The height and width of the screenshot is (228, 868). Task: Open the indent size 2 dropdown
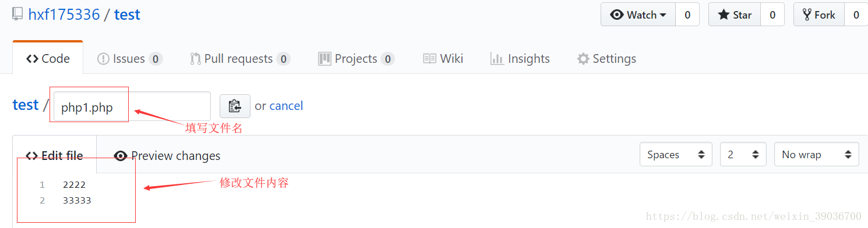pos(743,155)
